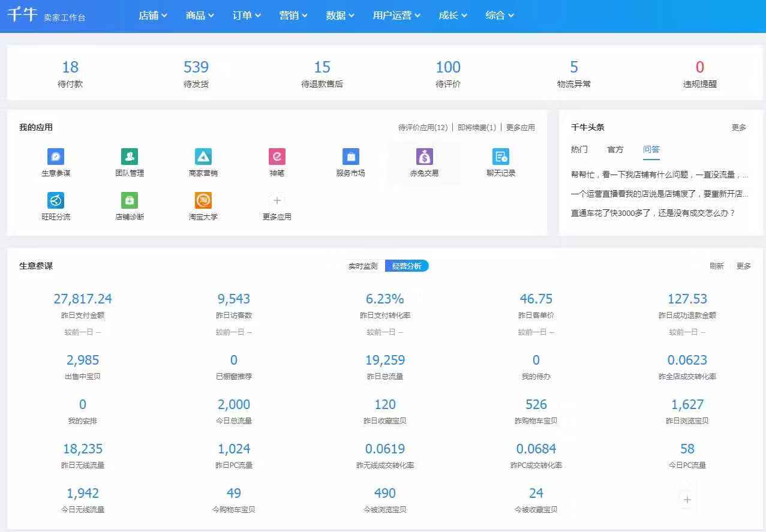Click the 刷新 link in 生意参谋
This screenshot has width=766, height=532.
pos(716,266)
